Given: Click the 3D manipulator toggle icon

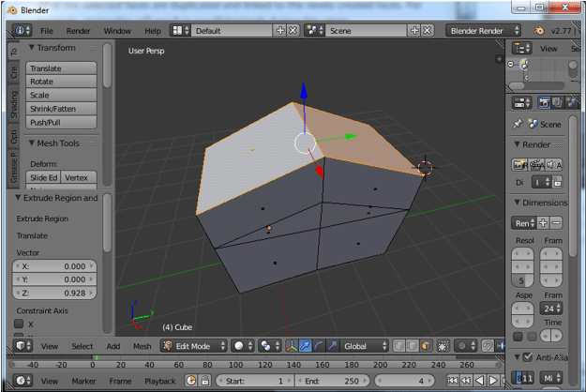Looking at the screenshot, I should 291,346.
